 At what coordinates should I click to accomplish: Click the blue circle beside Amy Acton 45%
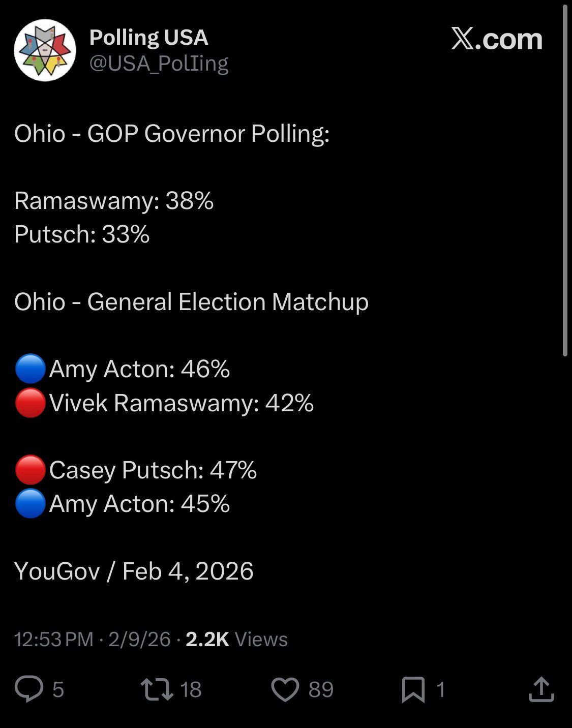click(x=31, y=503)
